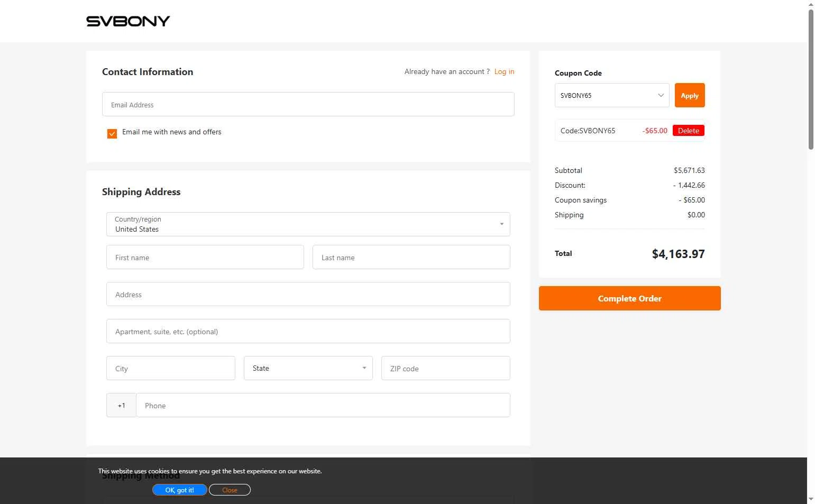Toggle Email me with news and offers checkbox
The height and width of the screenshot is (504, 815).
[x=112, y=134]
